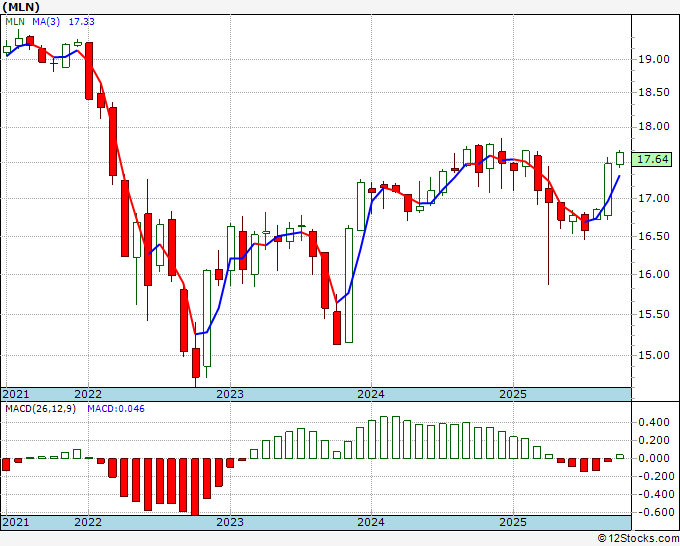The image size is (680, 546).
Task: Click the 18.00 price axis label
Action: (x=654, y=127)
